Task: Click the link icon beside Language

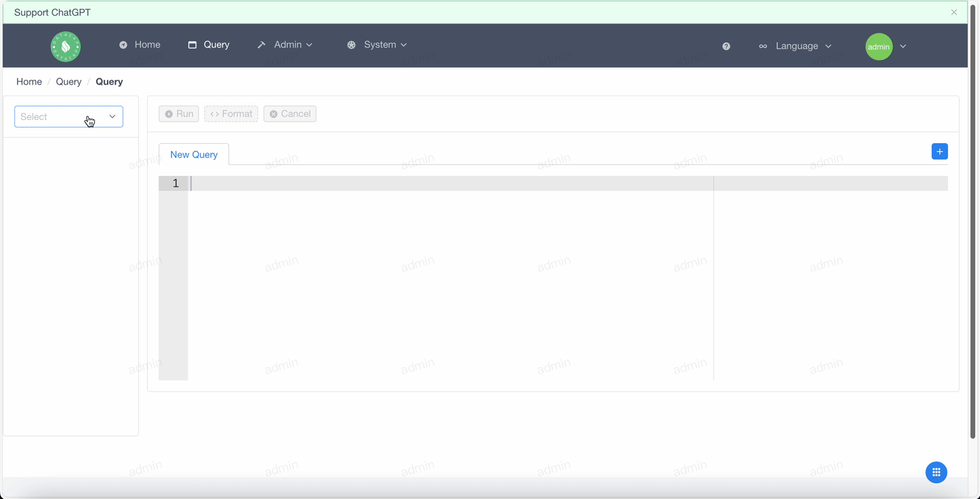Action: [762, 46]
